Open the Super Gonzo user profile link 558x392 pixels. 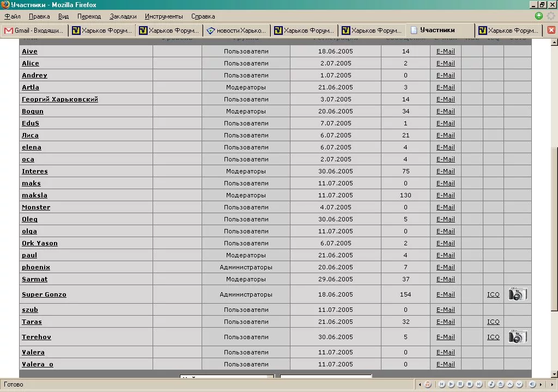point(44,294)
